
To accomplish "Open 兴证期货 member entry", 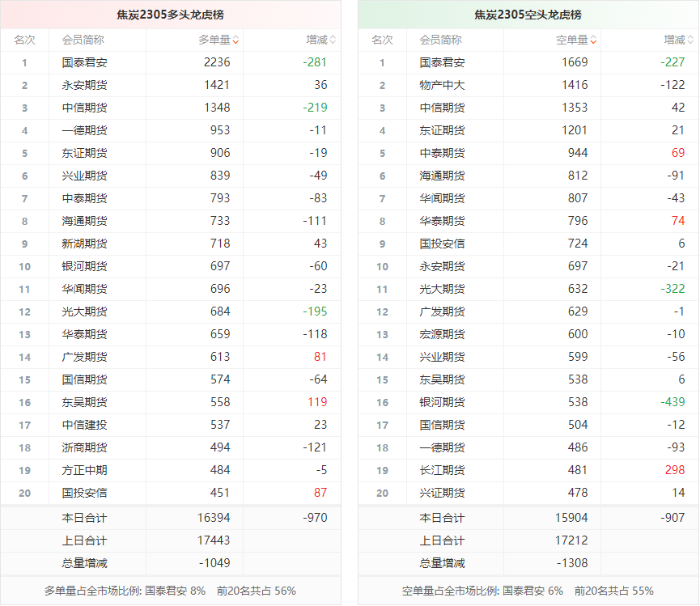I will (442, 493).
